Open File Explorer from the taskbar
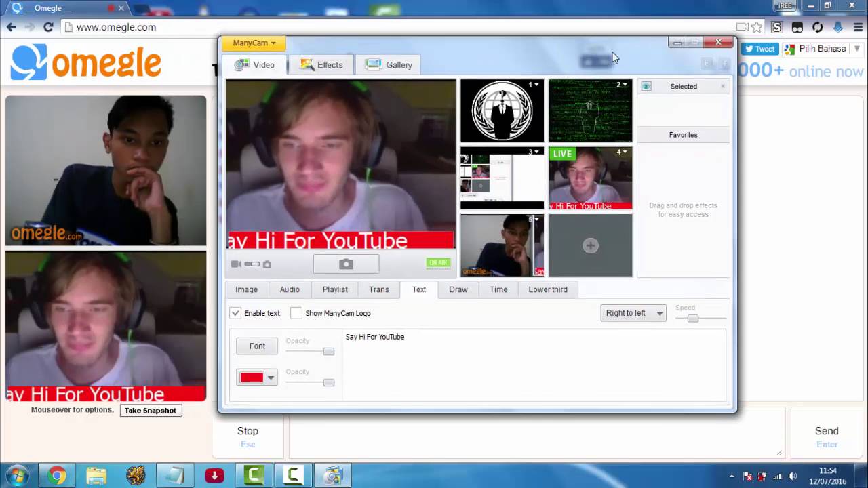 pos(96,475)
